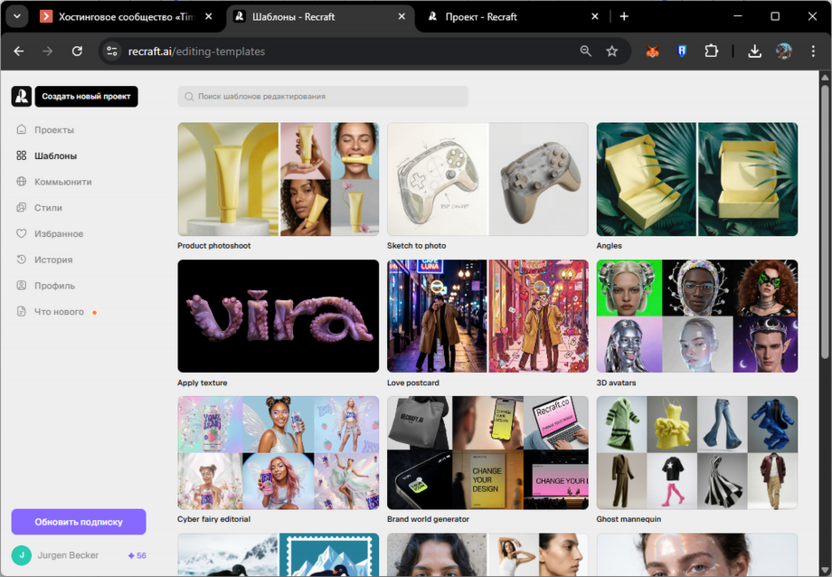832x577 pixels.
Task: Click the page vertical scrollbar
Action: pos(825,223)
